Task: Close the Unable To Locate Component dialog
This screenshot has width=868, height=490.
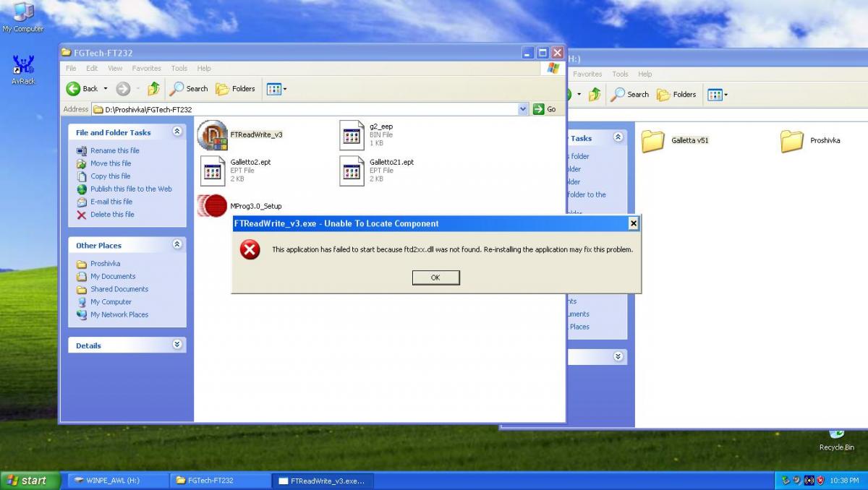Action: tap(634, 223)
